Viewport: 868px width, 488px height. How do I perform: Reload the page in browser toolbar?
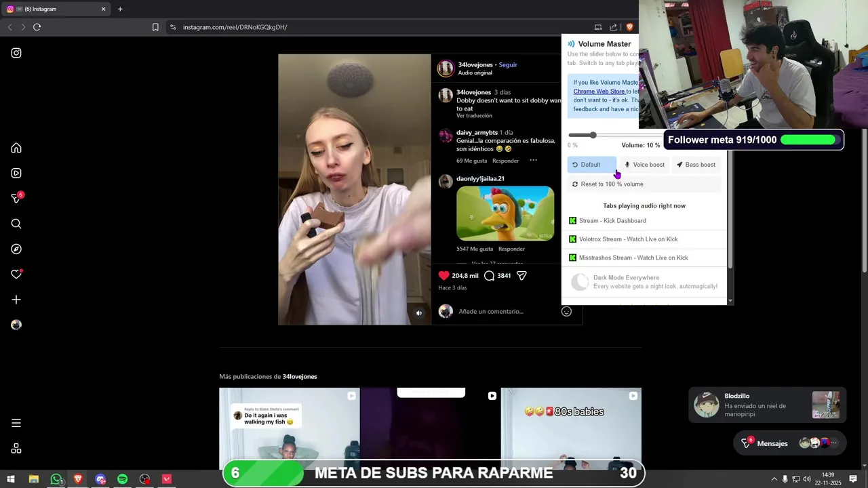click(37, 27)
